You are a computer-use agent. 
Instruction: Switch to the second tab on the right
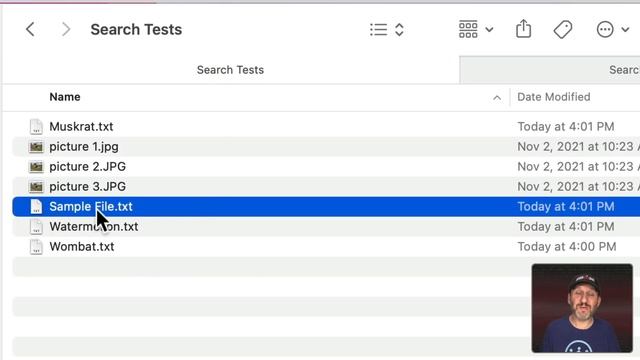[x=550, y=70]
